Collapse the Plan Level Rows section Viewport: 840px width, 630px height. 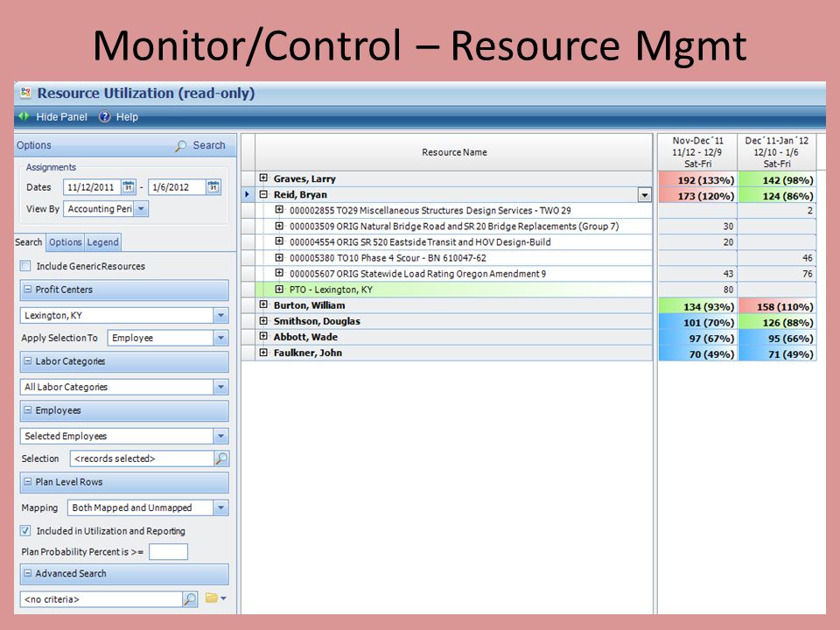(28, 481)
